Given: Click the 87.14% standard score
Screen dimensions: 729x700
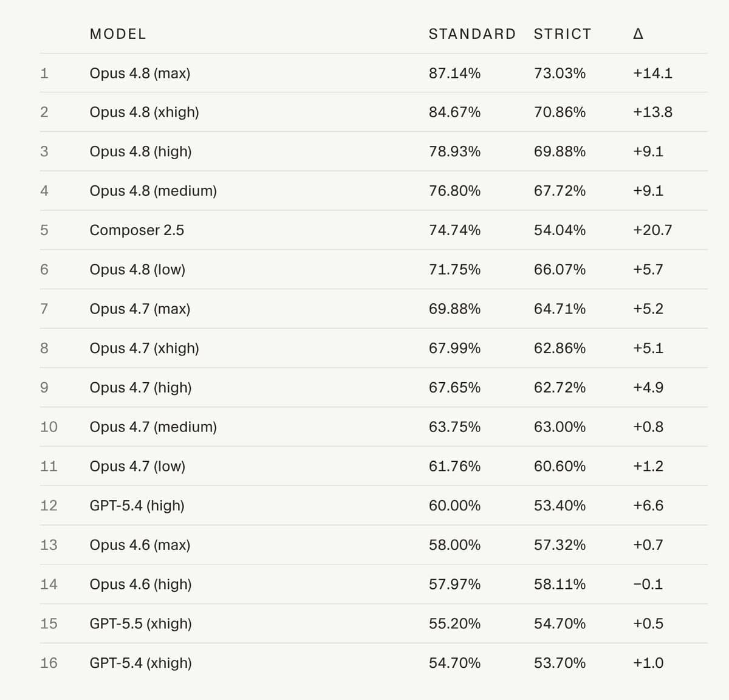Looking at the screenshot, I should 454,74.
